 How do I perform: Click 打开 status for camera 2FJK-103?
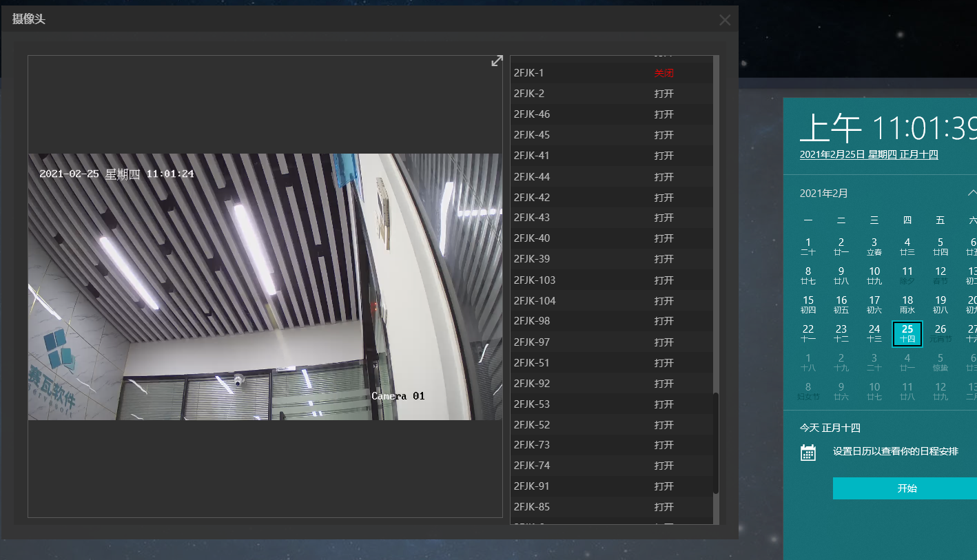[x=664, y=280]
